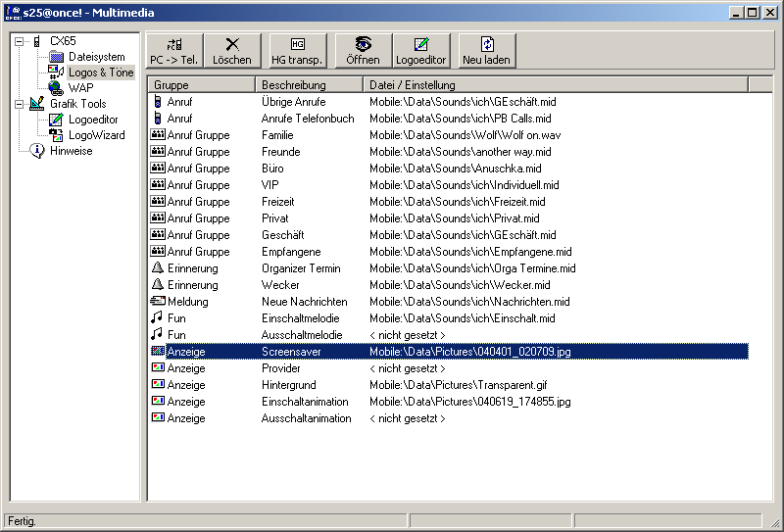Sort by the Beschreibung column header
The image size is (784, 532).
309,84
